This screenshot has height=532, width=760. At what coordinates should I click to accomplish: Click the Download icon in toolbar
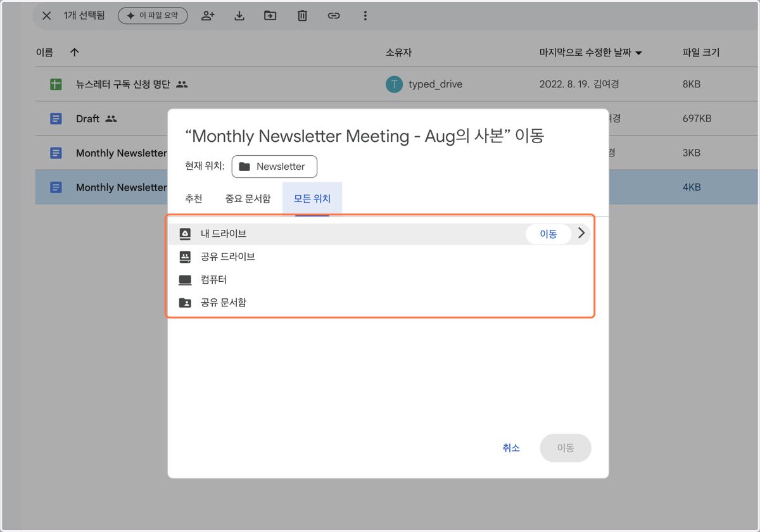click(239, 16)
